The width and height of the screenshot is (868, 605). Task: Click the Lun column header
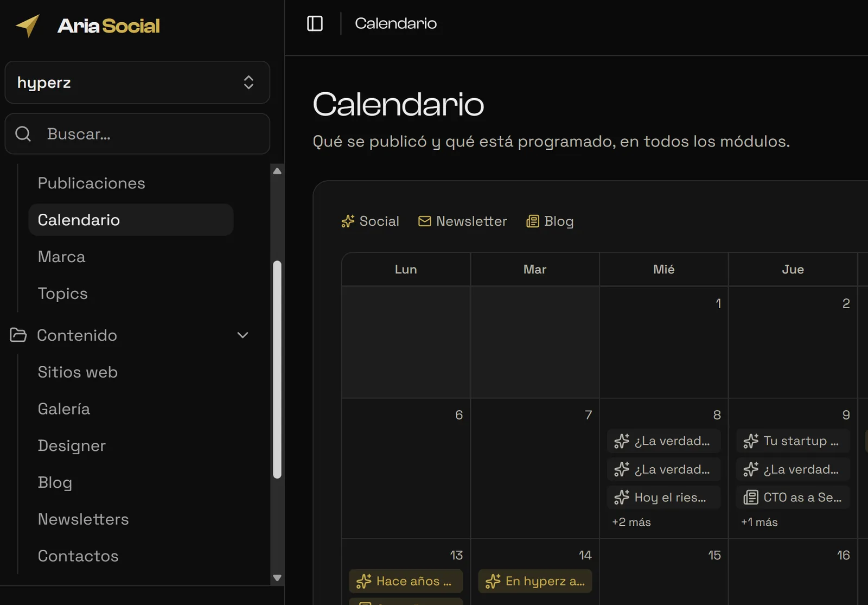tap(406, 269)
